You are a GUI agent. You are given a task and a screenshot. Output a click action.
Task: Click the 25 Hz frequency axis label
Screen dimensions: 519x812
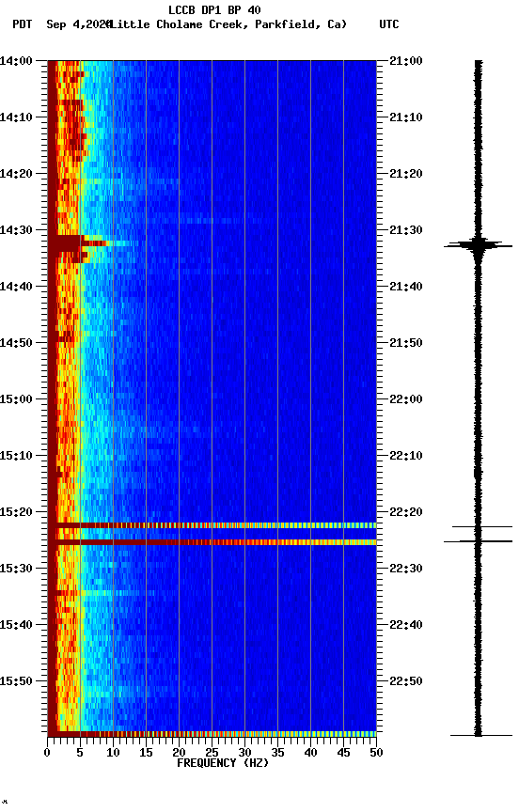pos(212,753)
